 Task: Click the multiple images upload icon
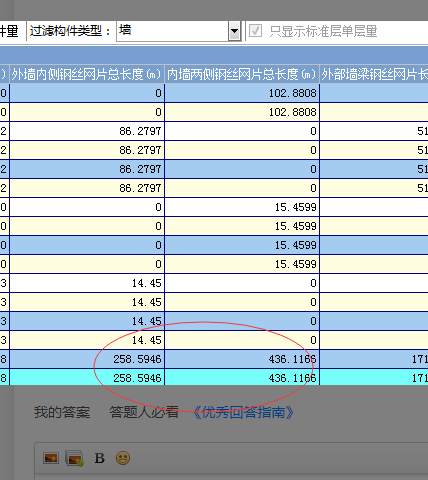click(74, 458)
